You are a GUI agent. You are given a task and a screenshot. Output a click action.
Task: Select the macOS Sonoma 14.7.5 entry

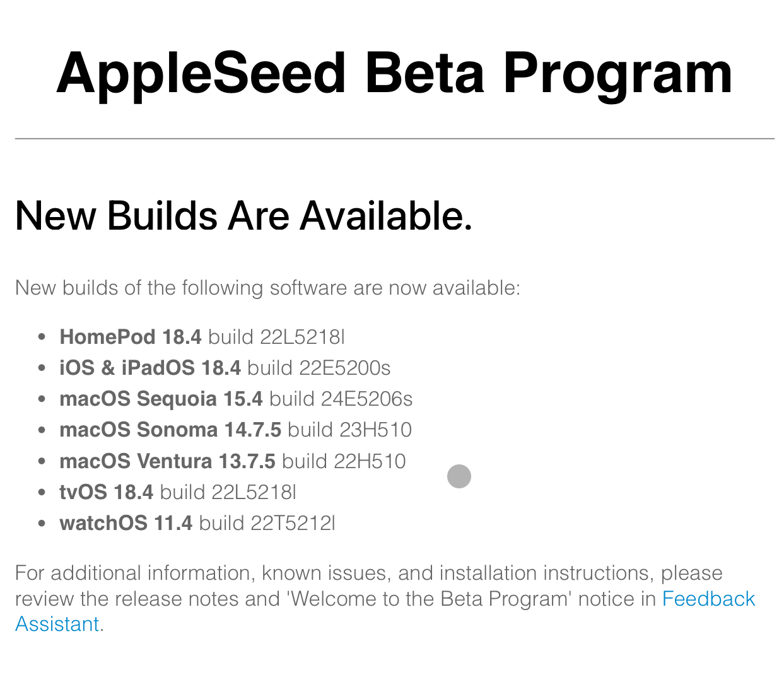[170, 430]
